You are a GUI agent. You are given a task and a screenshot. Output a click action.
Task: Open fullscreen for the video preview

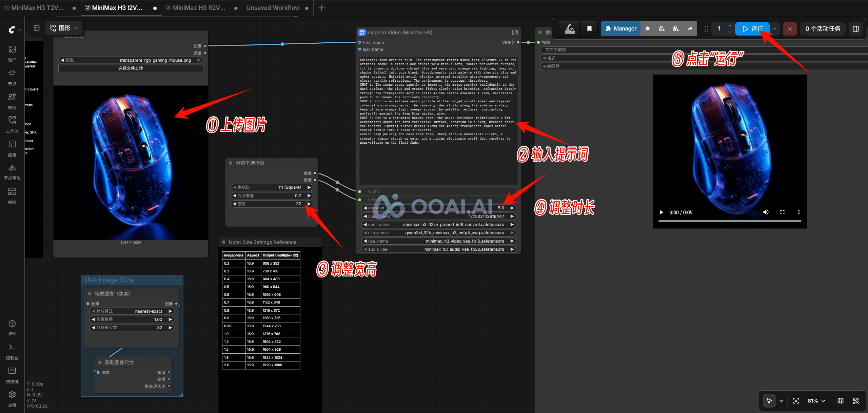click(x=782, y=212)
